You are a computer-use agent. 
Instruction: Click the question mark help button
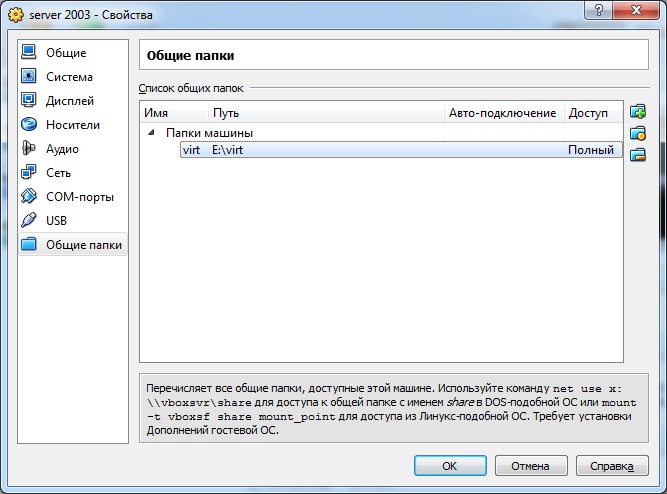(x=599, y=10)
